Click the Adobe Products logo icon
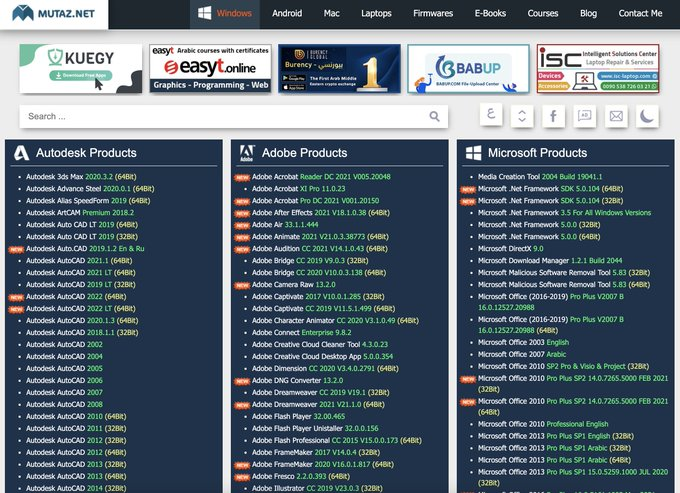The height and width of the screenshot is (493, 680). tap(247, 153)
